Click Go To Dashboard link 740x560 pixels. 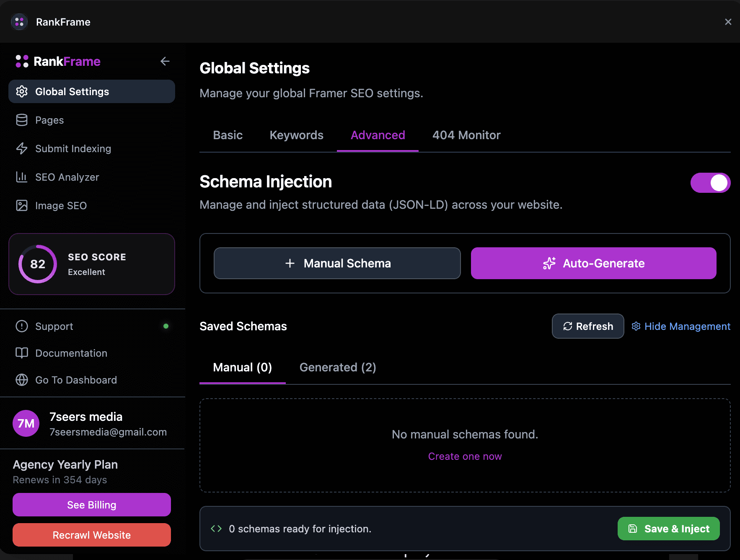pos(92,380)
